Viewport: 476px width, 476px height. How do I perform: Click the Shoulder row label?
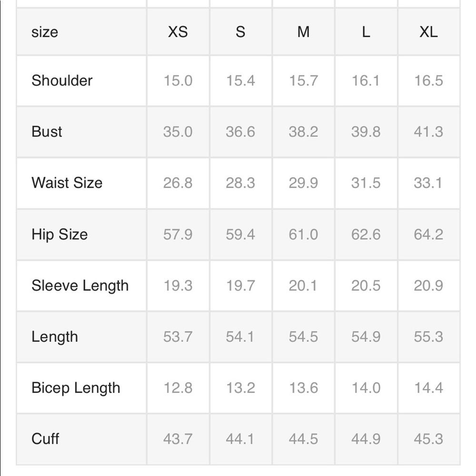coord(62,81)
